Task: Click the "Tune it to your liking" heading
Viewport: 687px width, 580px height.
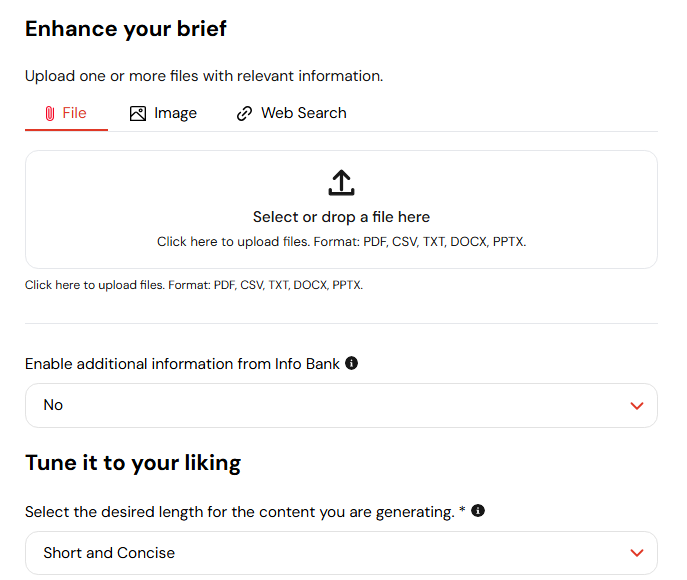Action: 133,463
